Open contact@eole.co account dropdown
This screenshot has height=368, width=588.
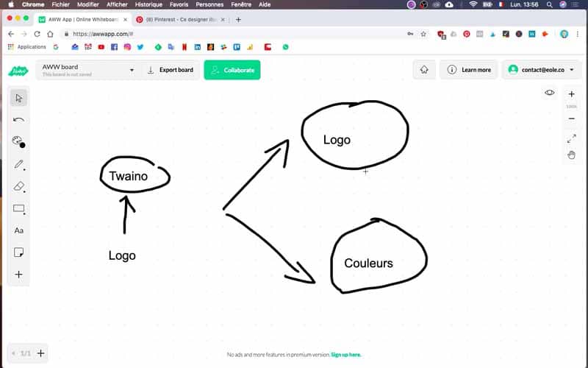pyautogui.click(x=541, y=70)
